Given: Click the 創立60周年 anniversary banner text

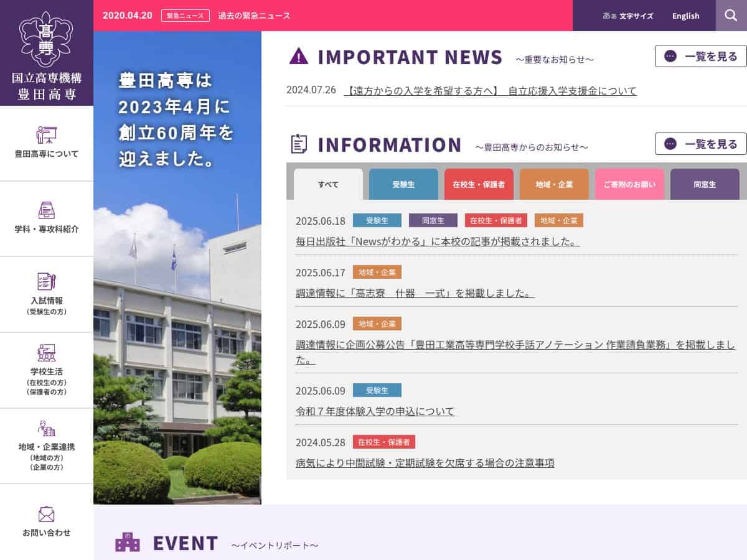Looking at the screenshot, I should coord(176,119).
